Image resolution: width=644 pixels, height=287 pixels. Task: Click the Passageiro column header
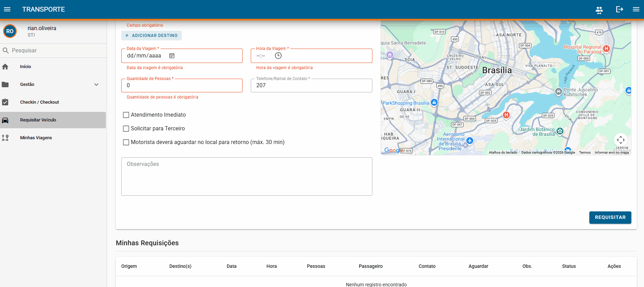(x=371, y=266)
